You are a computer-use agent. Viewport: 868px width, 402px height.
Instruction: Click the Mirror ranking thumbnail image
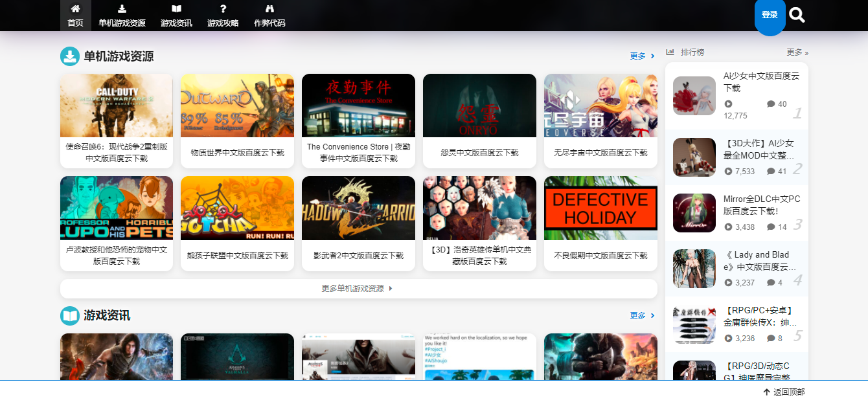pyautogui.click(x=694, y=213)
